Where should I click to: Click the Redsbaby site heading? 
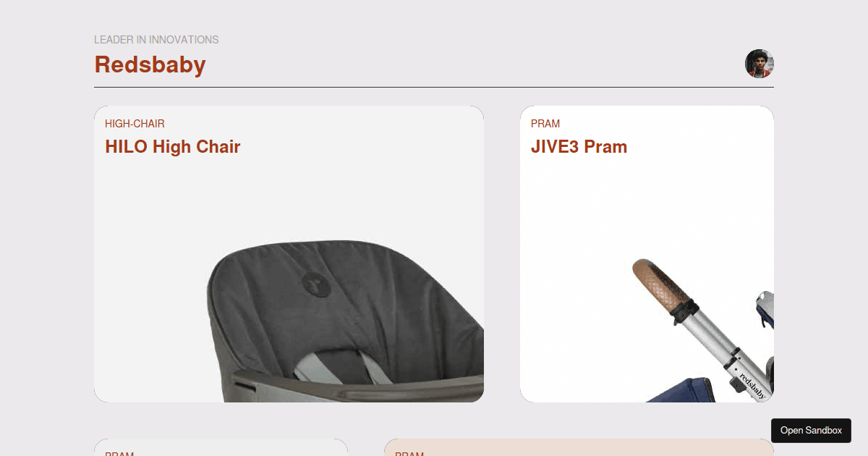pos(150,64)
